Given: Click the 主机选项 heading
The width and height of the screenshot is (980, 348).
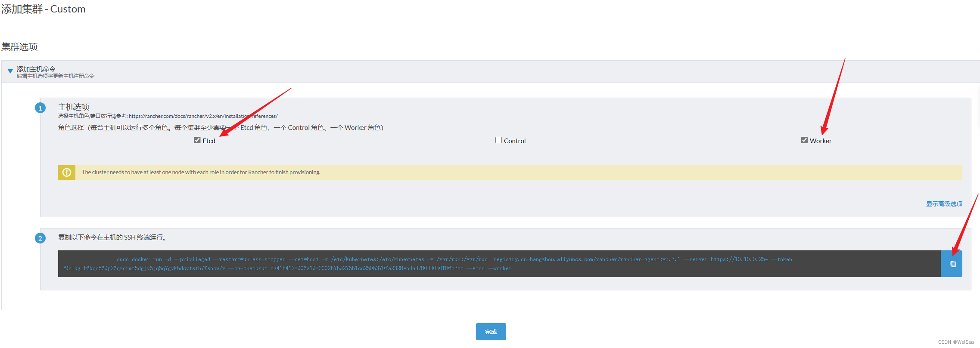Looking at the screenshot, I should tap(74, 107).
